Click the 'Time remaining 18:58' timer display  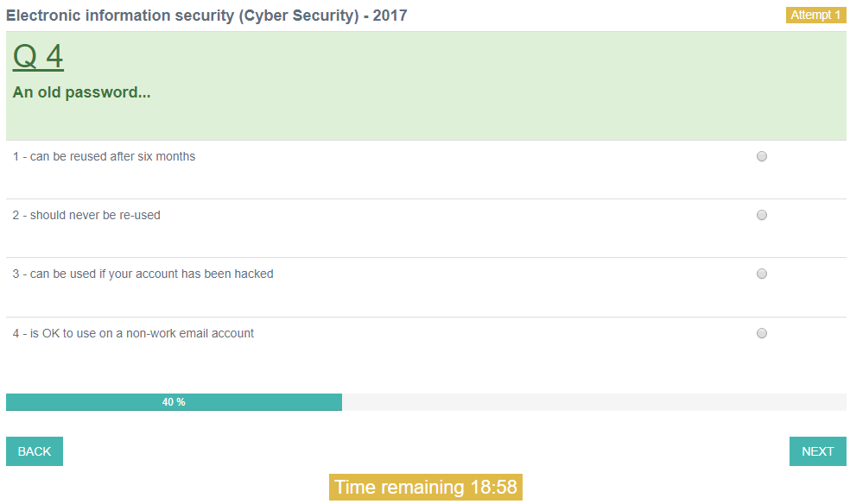point(425,486)
